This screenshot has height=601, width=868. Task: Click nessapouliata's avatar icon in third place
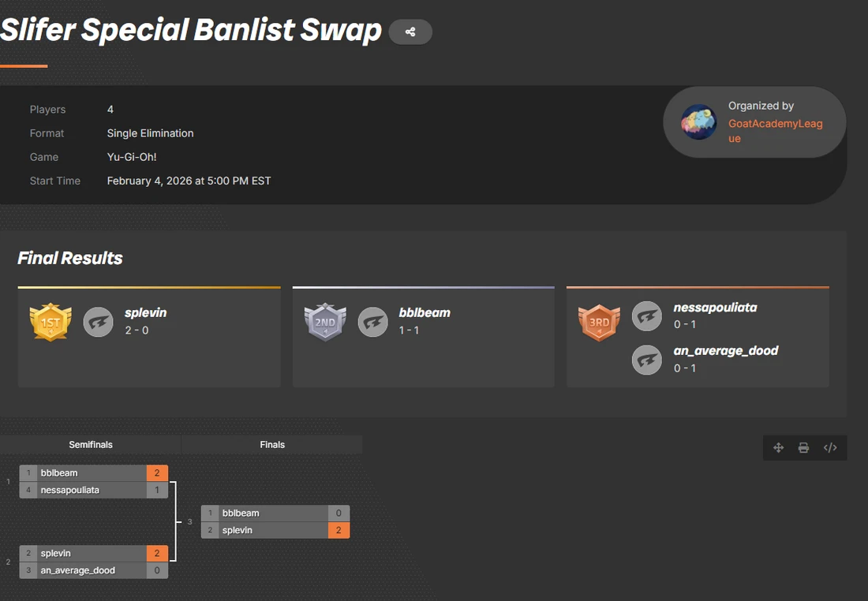point(646,316)
